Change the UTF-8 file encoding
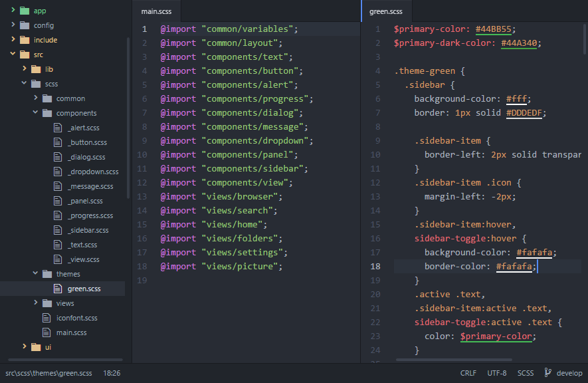This screenshot has width=588, height=383. tap(497, 373)
